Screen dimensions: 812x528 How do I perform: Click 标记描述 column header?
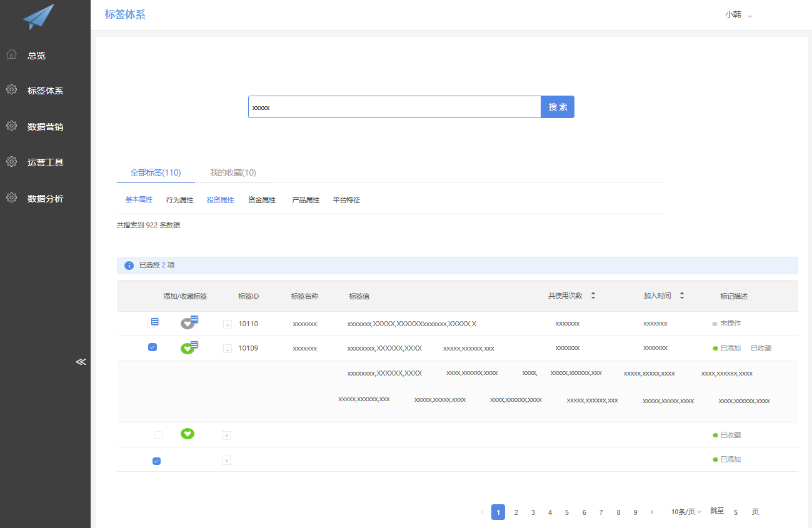point(734,296)
